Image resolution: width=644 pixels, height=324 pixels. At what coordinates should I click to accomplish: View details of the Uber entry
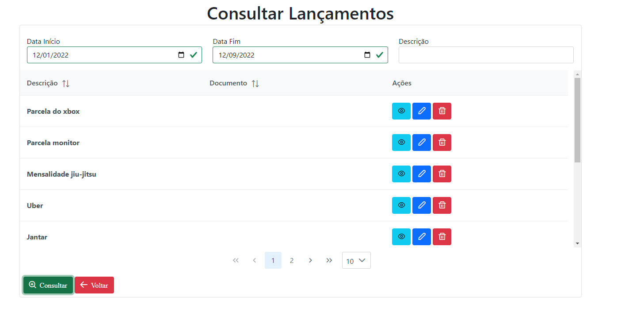tap(401, 205)
